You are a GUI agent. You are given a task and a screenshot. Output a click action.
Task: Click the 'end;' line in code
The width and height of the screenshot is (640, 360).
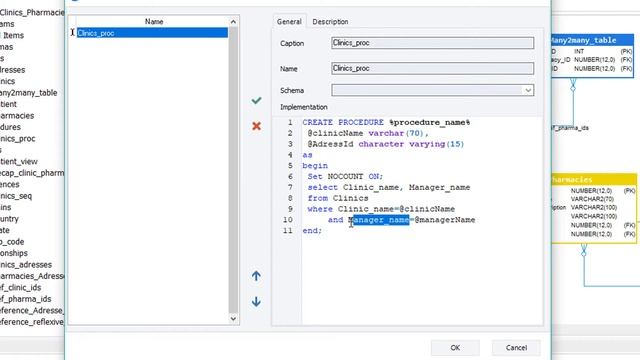tap(312, 231)
